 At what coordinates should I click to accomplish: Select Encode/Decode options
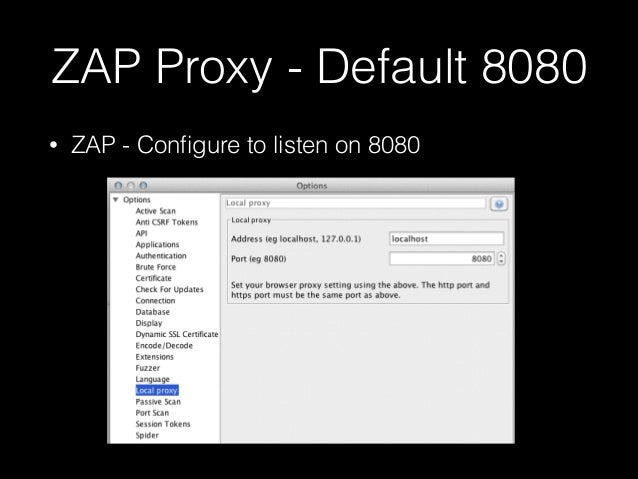click(x=164, y=346)
